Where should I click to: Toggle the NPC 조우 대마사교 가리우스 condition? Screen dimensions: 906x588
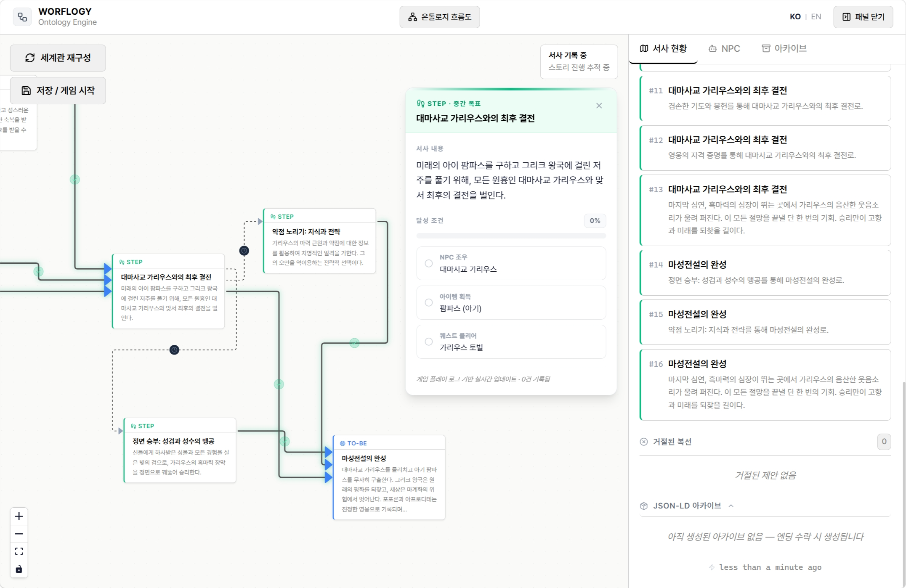511,263
